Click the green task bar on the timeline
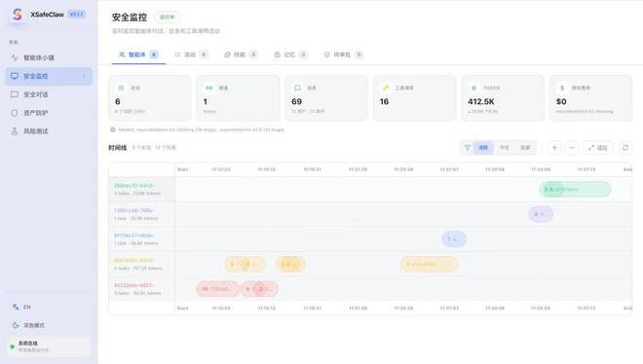The width and height of the screenshot is (643, 364). click(575, 189)
